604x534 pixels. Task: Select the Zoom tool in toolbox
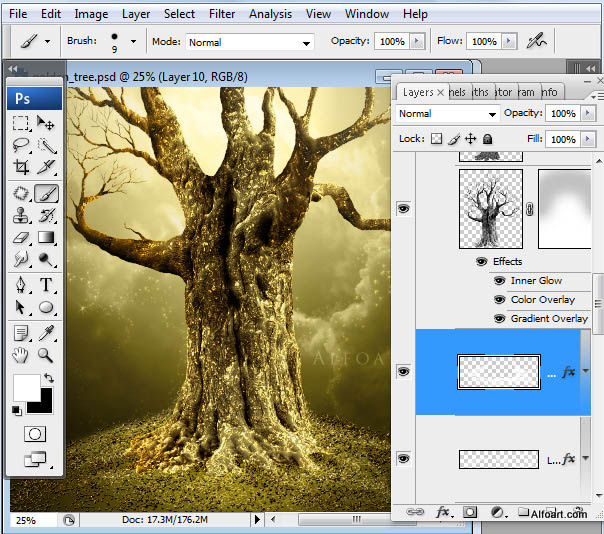coord(46,354)
